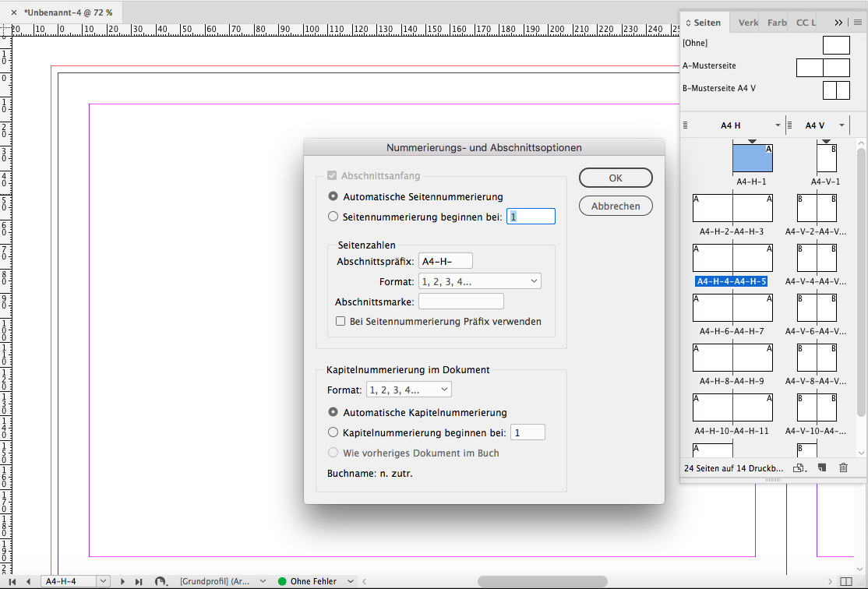
Task: Click the OK button
Action: (616, 178)
